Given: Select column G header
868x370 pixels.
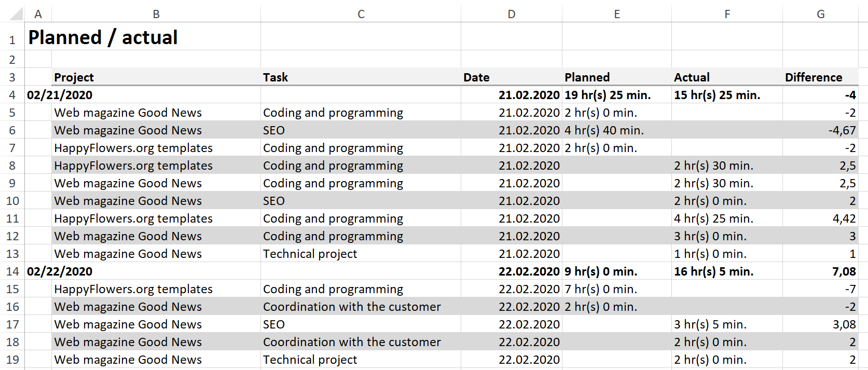Looking at the screenshot, I should [x=820, y=14].
